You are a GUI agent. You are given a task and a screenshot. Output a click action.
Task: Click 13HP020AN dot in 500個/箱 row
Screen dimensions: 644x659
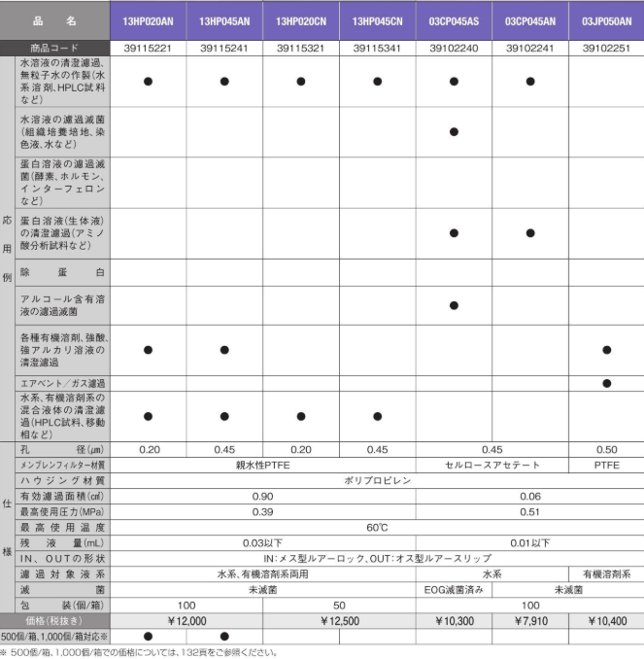point(149,635)
